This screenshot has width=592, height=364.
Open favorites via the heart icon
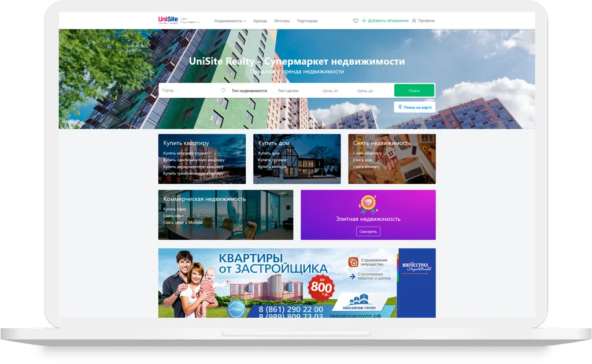(356, 21)
